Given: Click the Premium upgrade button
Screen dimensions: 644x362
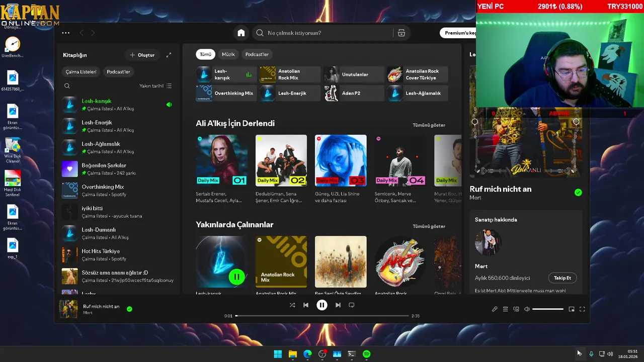Looking at the screenshot, I should click(458, 33).
